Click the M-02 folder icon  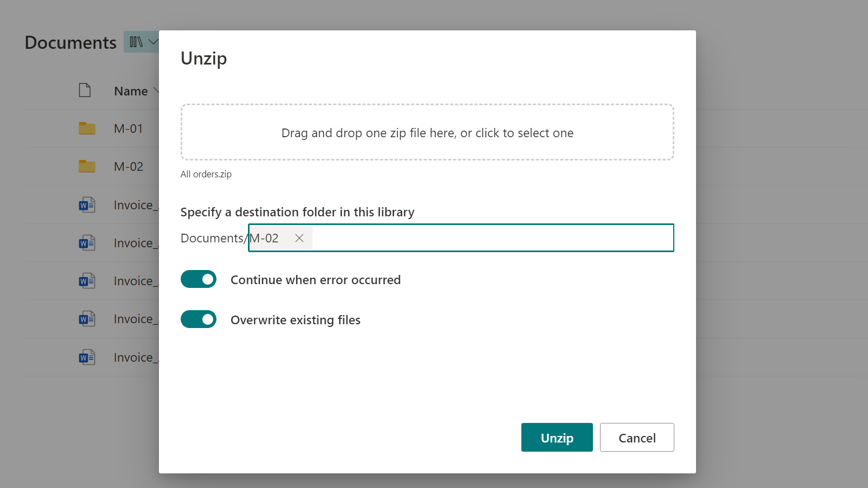[x=87, y=166]
